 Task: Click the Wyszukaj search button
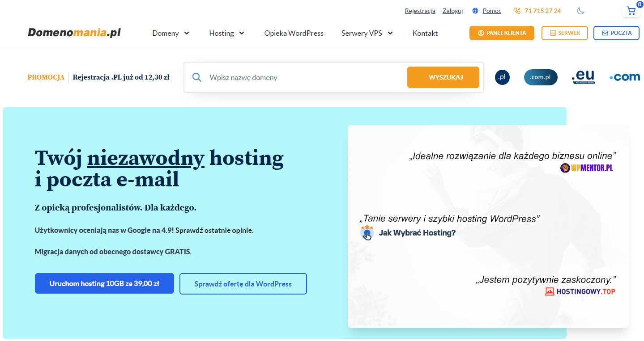click(x=443, y=77)
